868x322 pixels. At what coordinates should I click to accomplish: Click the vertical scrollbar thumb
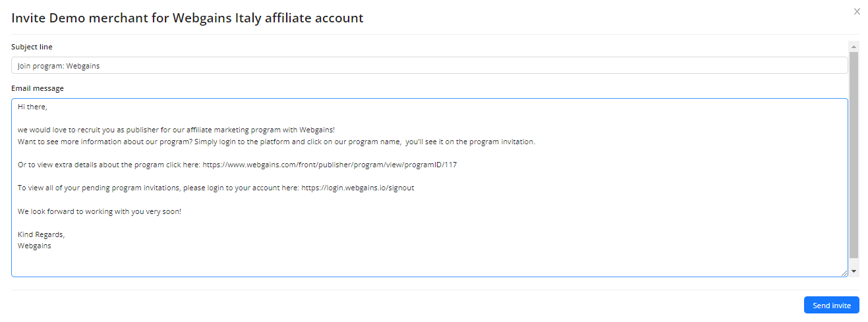tap(854, 155)
